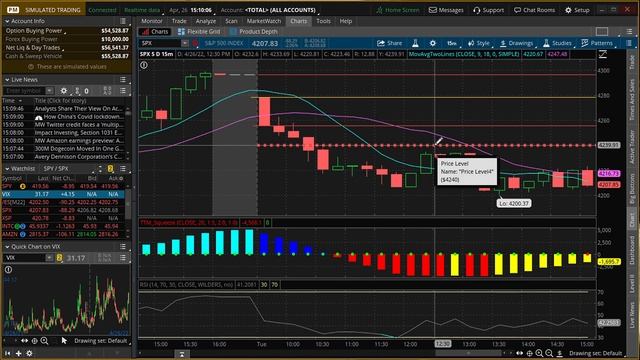Open Quick Chart panel menu icon
Image resolution: width=640 pixels, height=360 pixels.
click(123, 247)
